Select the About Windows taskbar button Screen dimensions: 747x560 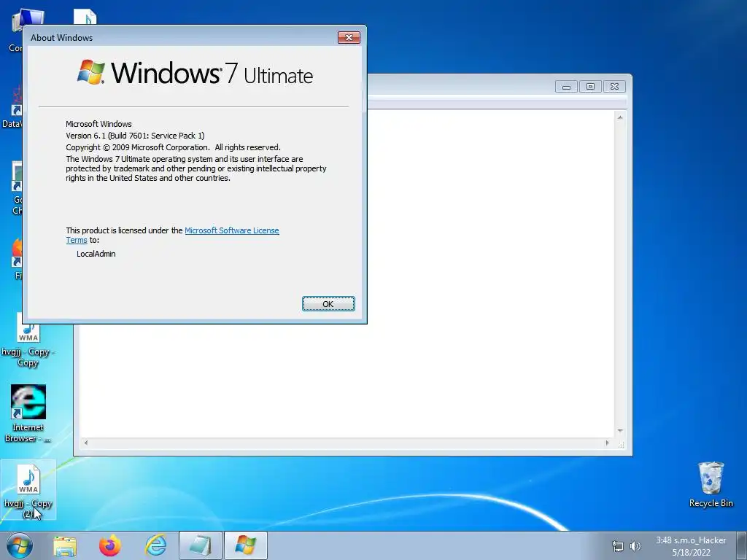tap(245, 545)
